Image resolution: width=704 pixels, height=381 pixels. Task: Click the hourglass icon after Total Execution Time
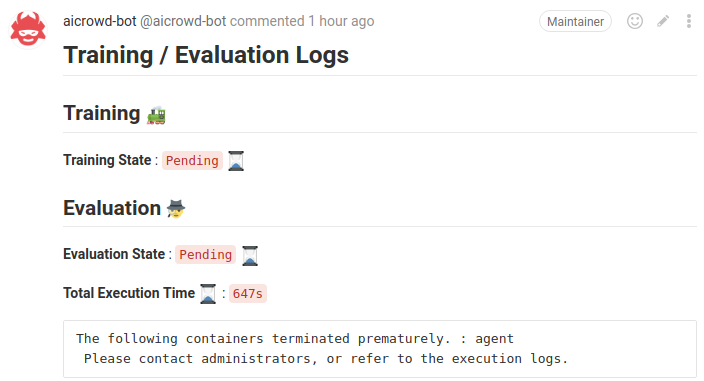pyautogui.click(x=208, y=293)
